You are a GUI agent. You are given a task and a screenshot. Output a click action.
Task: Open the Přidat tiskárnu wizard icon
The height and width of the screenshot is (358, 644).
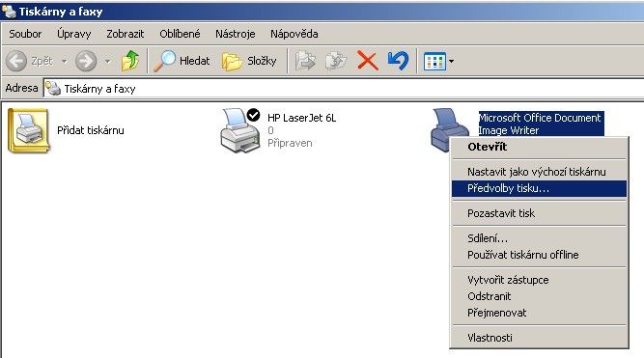coord(29,130)
